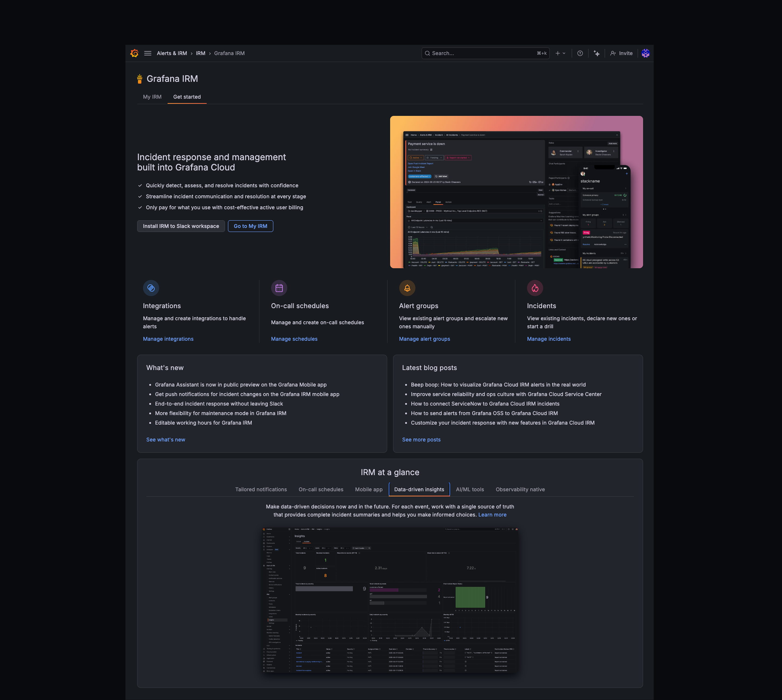Click the See more posts link
The width and height of the screenshot is (782, 700).
click(421, 440)
